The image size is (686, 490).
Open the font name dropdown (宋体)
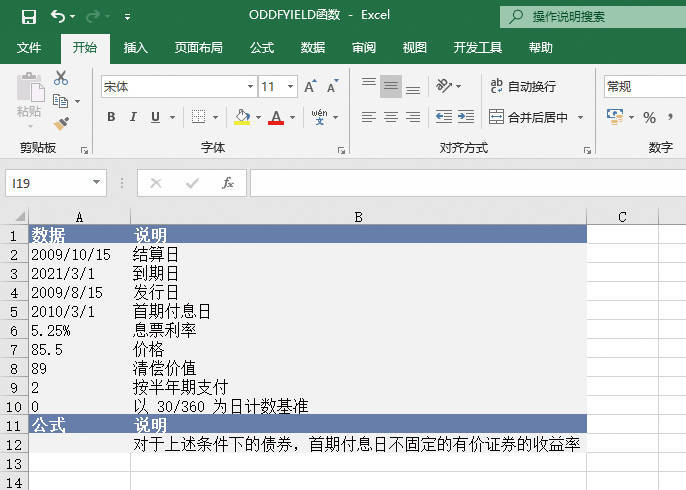pos(250,87)
